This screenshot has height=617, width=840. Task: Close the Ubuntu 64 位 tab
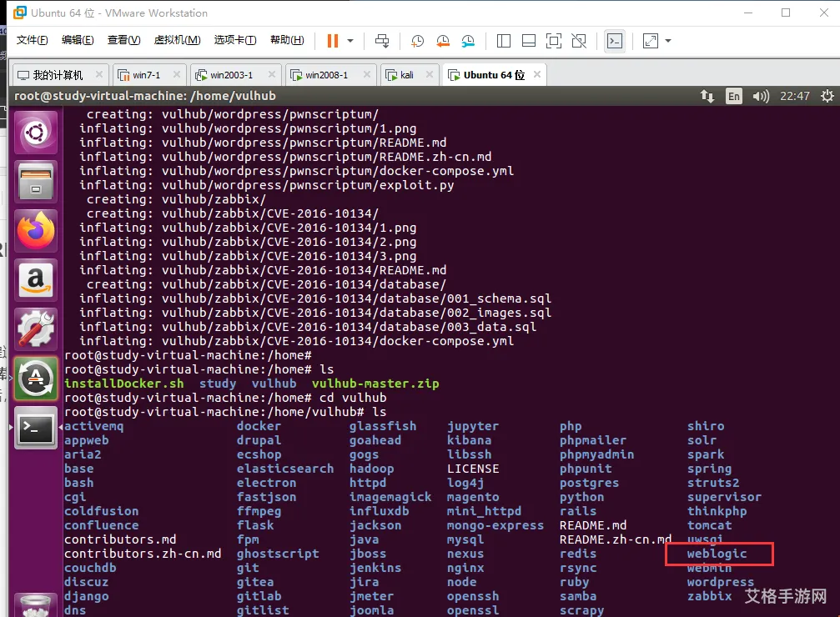coord(537,74)
